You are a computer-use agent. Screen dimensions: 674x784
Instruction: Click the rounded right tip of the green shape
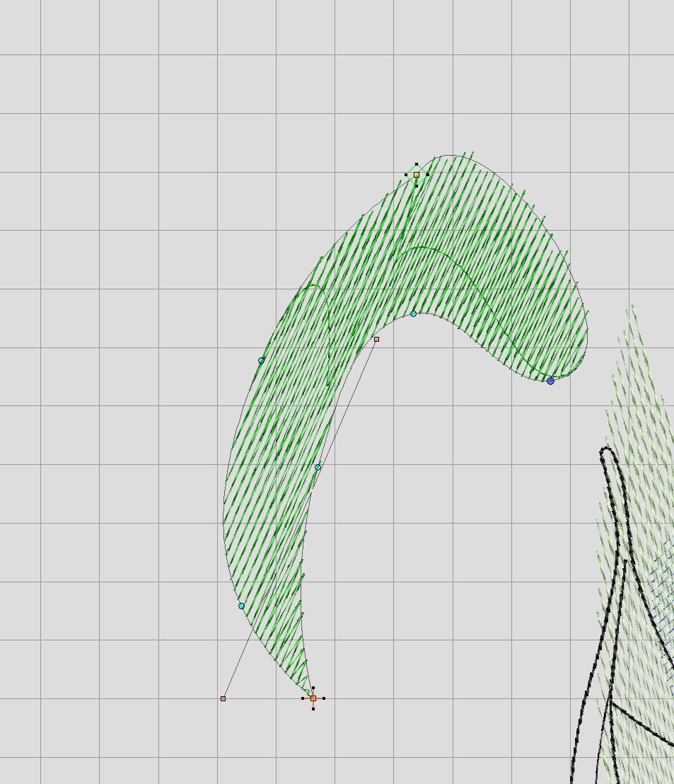pos(586,347)
